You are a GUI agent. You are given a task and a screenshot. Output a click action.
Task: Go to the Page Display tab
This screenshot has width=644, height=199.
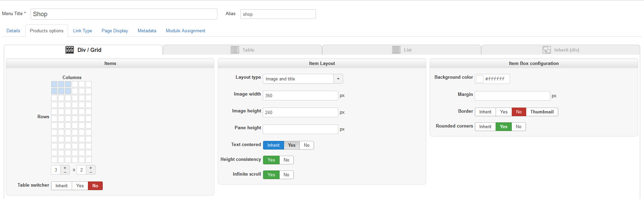(x=115, y=31)
